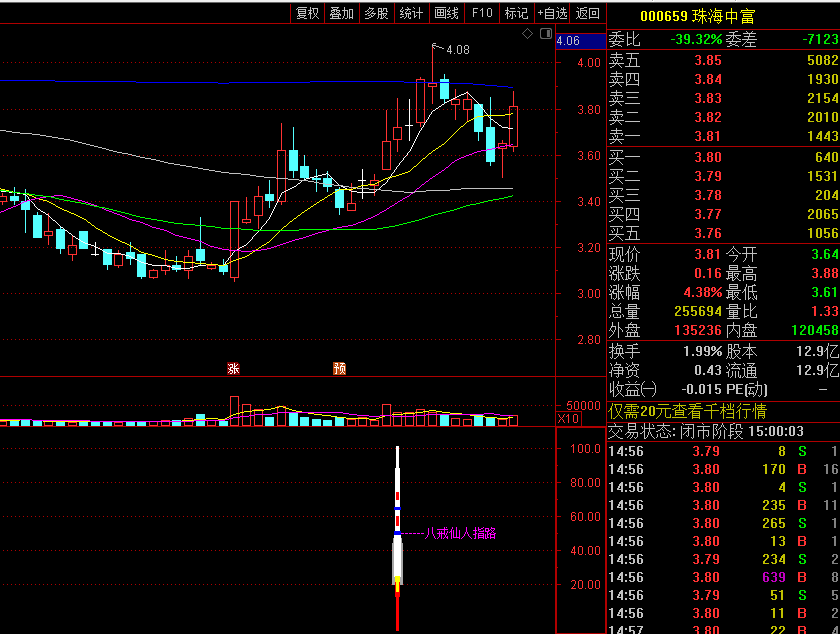Click the 今开 3.64 open price
This screenshot has width=840, height=634.
coord(824,254)
